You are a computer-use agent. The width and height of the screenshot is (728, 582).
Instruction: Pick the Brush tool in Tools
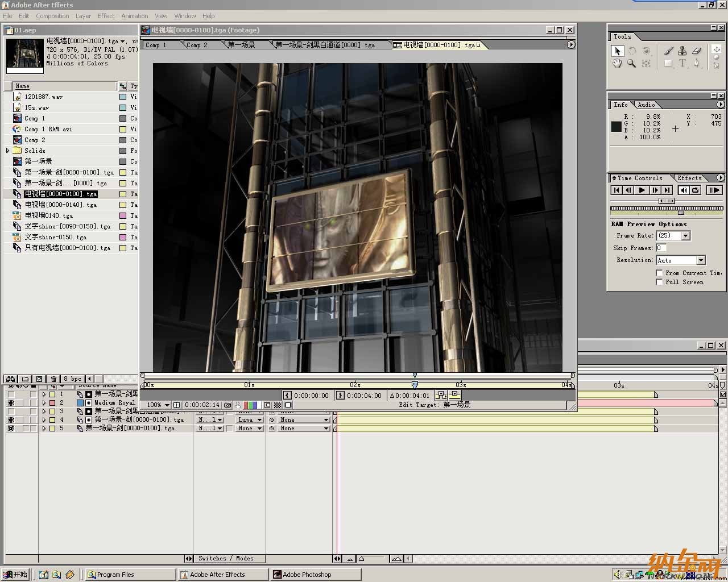click(x=669, y=51)
